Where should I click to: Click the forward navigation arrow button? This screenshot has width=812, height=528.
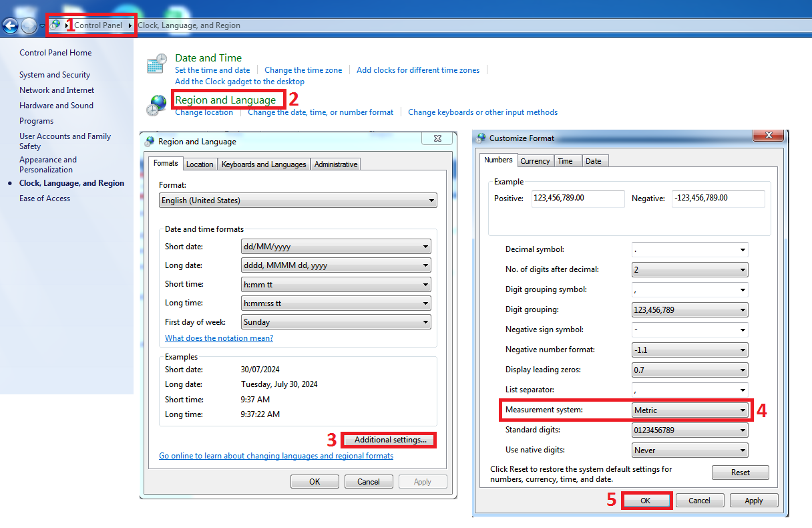pyautogui.click(x=29, y=25)
